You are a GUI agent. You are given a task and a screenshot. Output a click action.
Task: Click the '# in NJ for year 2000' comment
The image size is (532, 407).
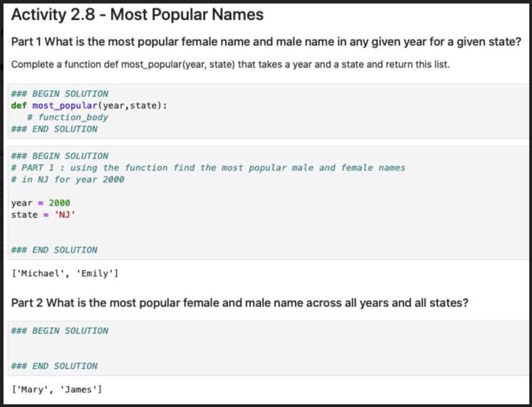pos(68,179)
